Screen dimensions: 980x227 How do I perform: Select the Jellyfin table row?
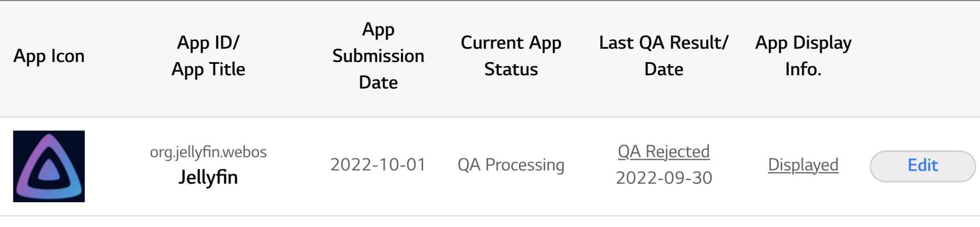490,167
